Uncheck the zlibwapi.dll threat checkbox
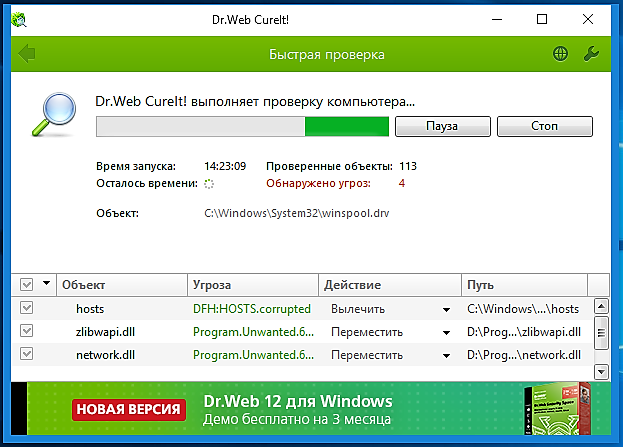This screenshot has height=447, width=623. (x=27, y=331)
